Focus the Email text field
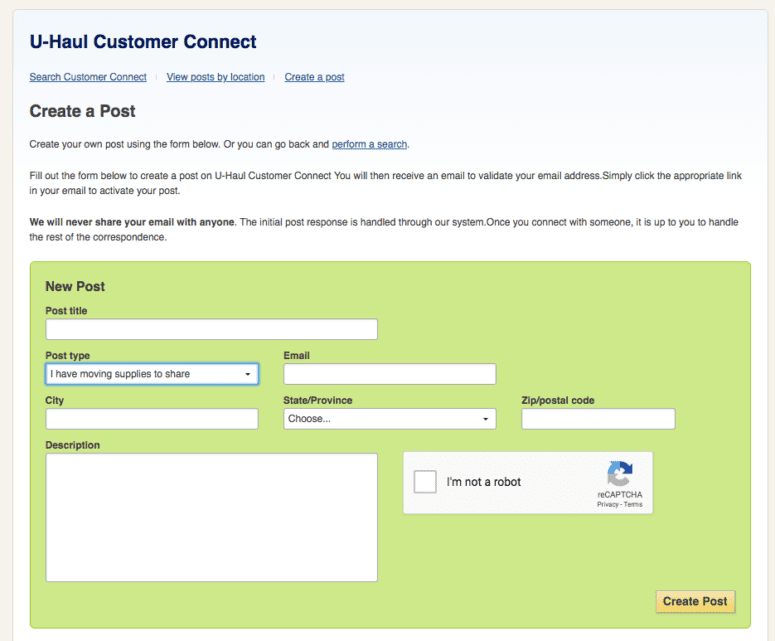 point(389,374)
